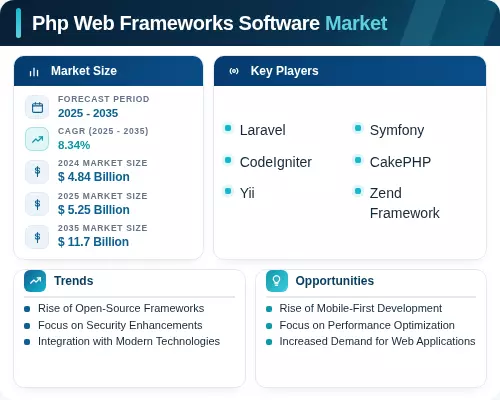The image size is (500, 400).
Task: Click the Laravel key player
Action: [263, 130]
